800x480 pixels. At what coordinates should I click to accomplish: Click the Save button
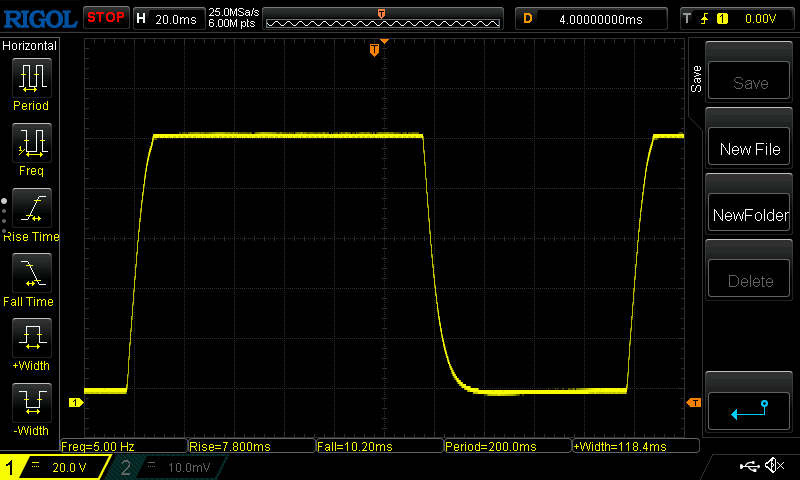click(750, 83)
